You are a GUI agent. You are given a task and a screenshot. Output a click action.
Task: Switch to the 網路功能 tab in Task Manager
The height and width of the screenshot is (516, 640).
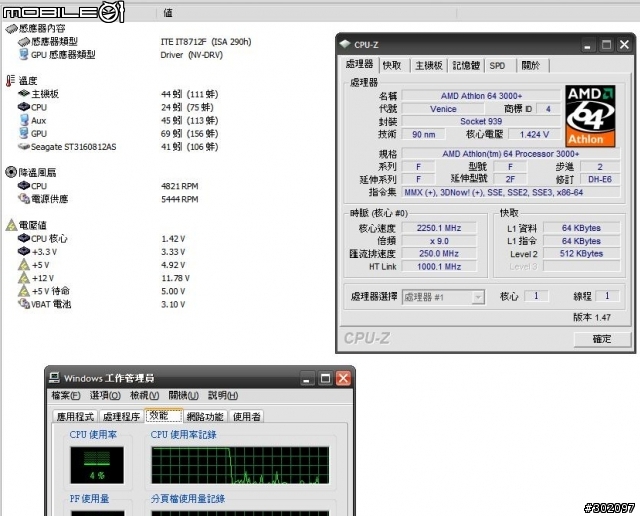205,417
